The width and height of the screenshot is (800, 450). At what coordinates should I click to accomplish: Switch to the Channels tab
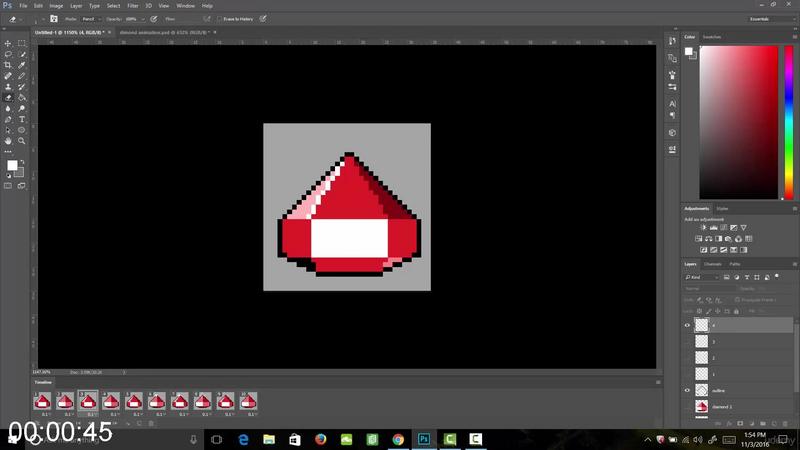[713, 264]
